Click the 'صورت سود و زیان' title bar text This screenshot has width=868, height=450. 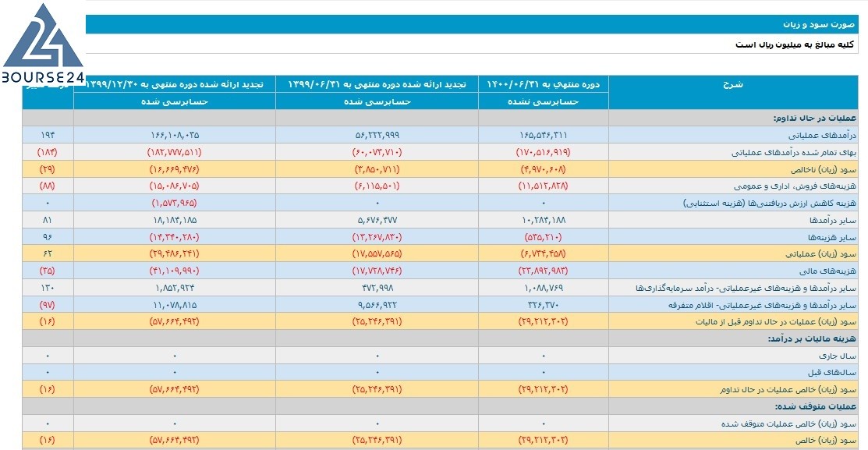(x=818, y=25)
